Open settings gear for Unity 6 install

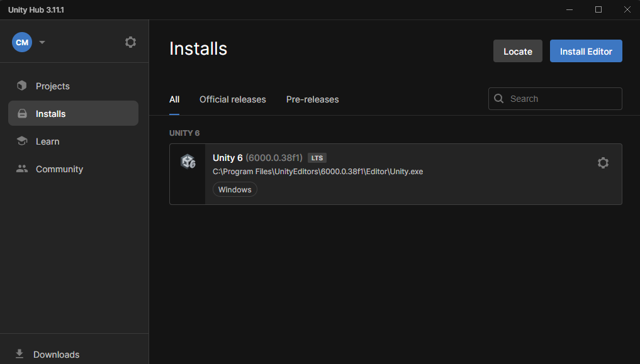[603, 162]
